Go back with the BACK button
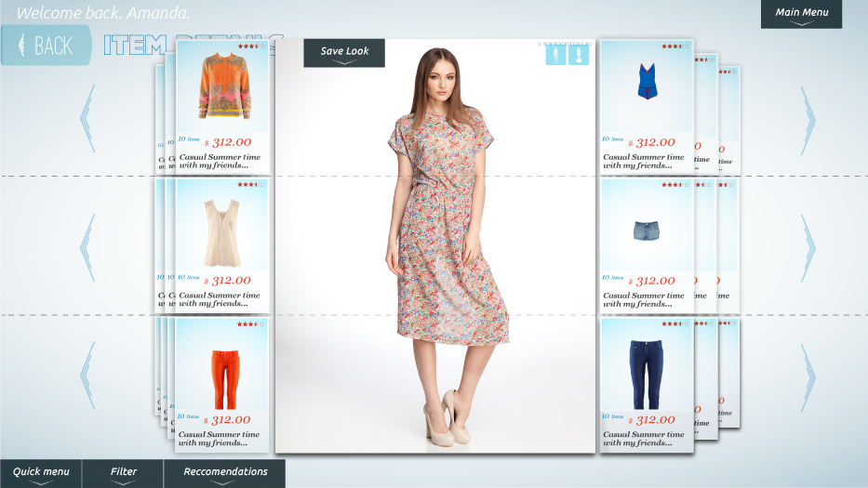The width and height of the screenshot is (868, 488). pos(46,46)
